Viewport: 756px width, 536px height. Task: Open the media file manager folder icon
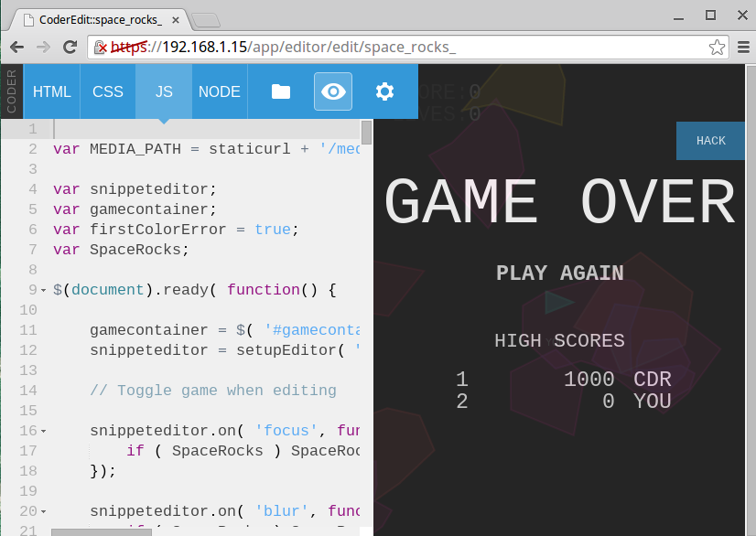pyautogui.click(x=280, y=91)
